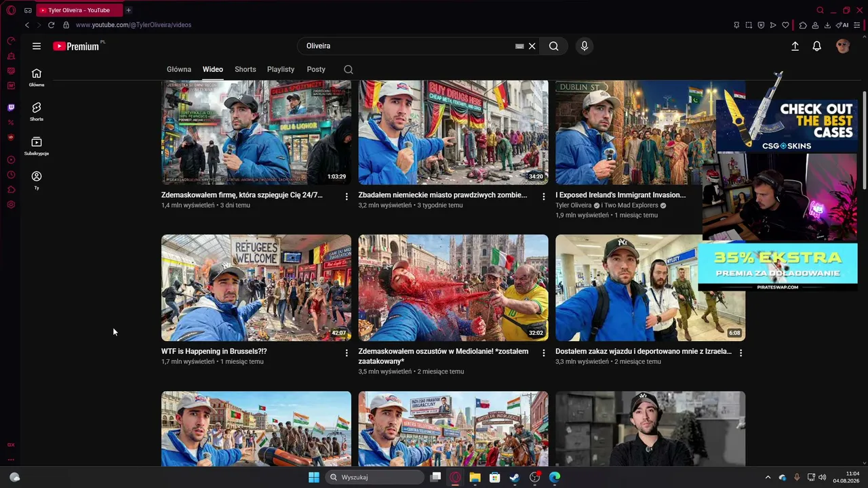Search in tabs magnifier icon
Image resolution: width=868 pixels, height=488 pixels.
coord(820,10)
